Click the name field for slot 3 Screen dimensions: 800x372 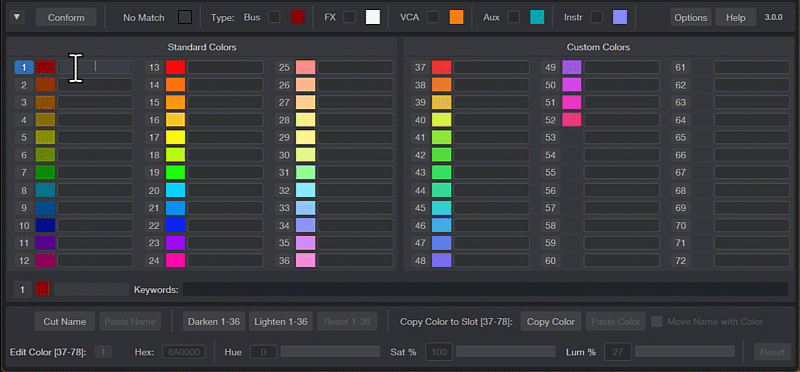pyautogui.click(x=95, y=102)
